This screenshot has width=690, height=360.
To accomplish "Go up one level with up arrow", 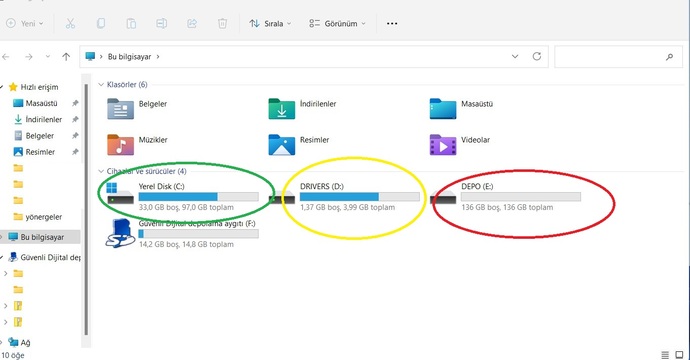I will click(x=66, y=57).
